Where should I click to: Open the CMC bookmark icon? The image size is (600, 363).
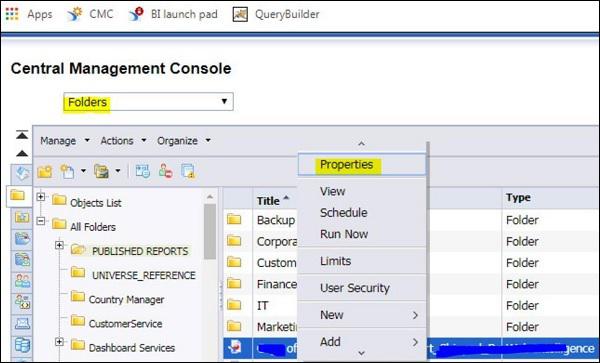(75, 15)
